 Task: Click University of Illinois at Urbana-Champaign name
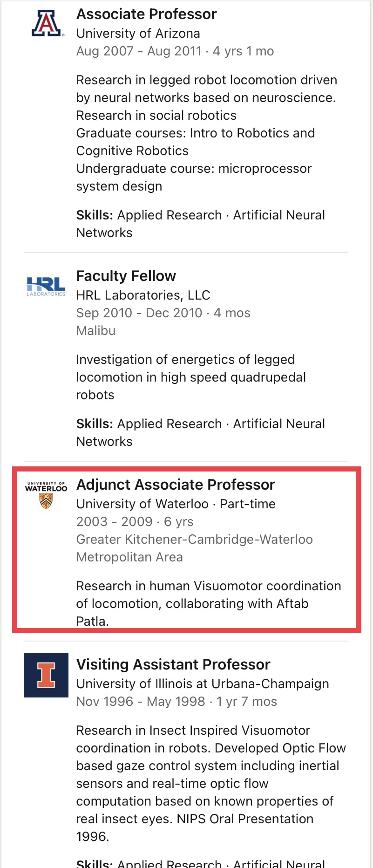tap(202, 684)
